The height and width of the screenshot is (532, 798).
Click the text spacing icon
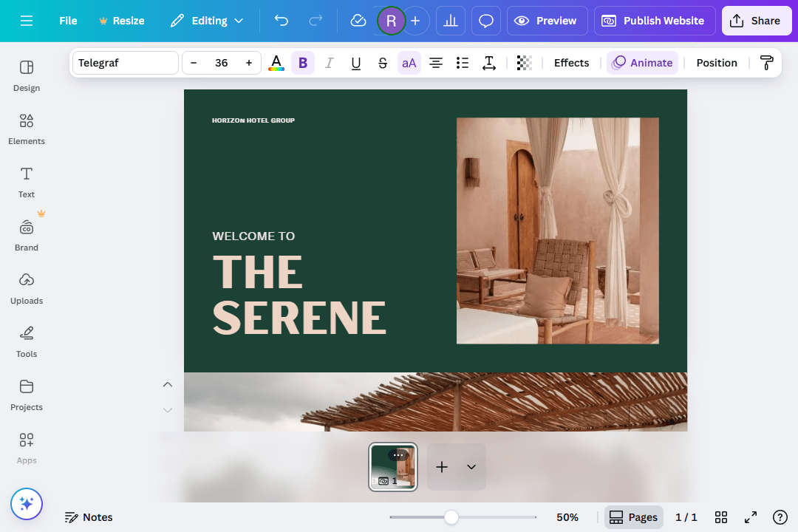[x=488, y=63]
